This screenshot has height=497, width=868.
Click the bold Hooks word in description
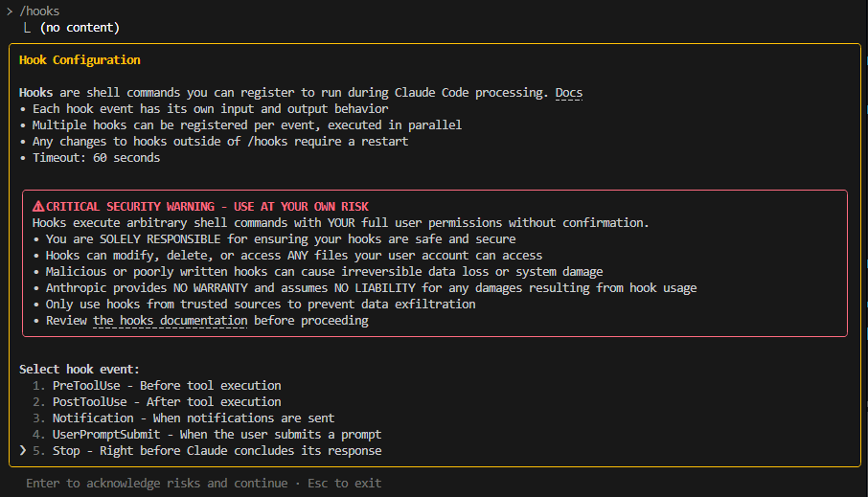click(x=36, y=93)
